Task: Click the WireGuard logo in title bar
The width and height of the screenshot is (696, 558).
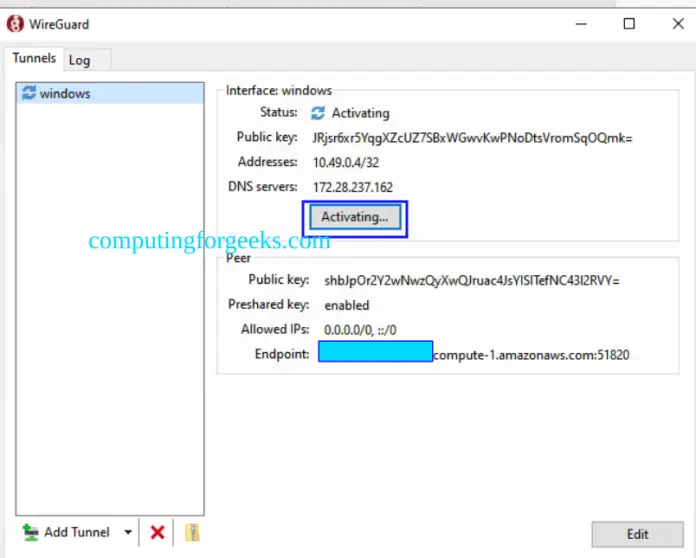Action: point(16,23)
